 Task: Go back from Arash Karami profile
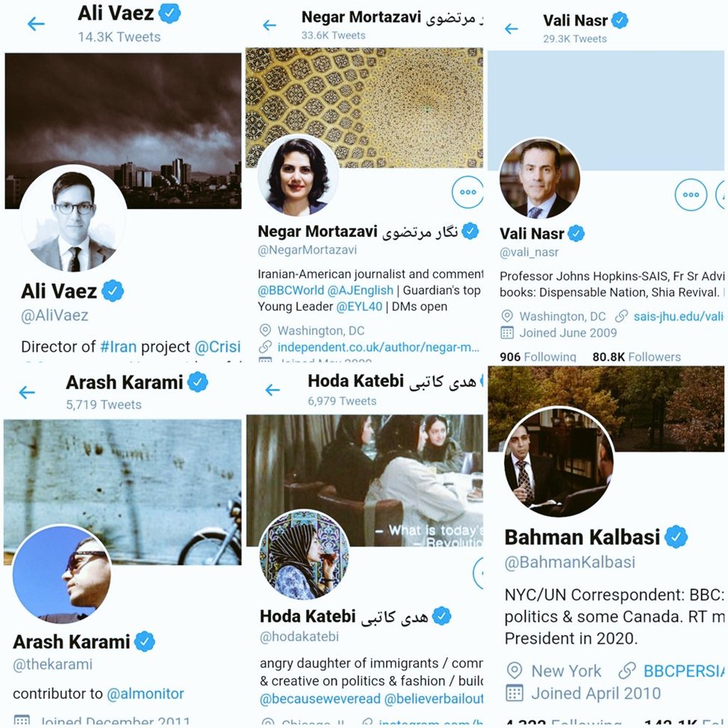coord(27,392)
